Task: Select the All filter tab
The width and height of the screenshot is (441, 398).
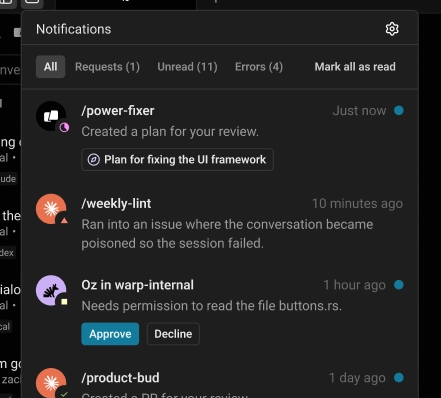Action: pyautogui.click(x=50, y=67)
